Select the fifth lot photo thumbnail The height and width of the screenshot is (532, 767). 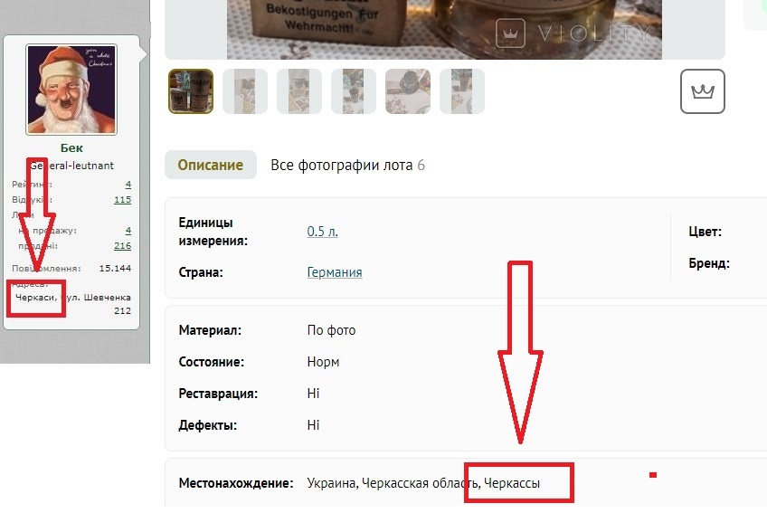(408, 91)
